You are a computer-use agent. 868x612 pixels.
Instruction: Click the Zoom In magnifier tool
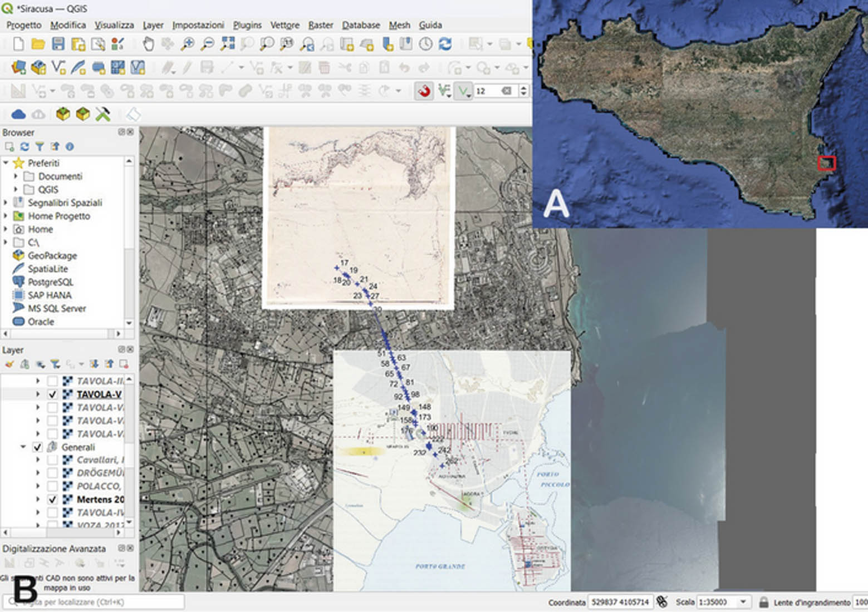point(187,44)
